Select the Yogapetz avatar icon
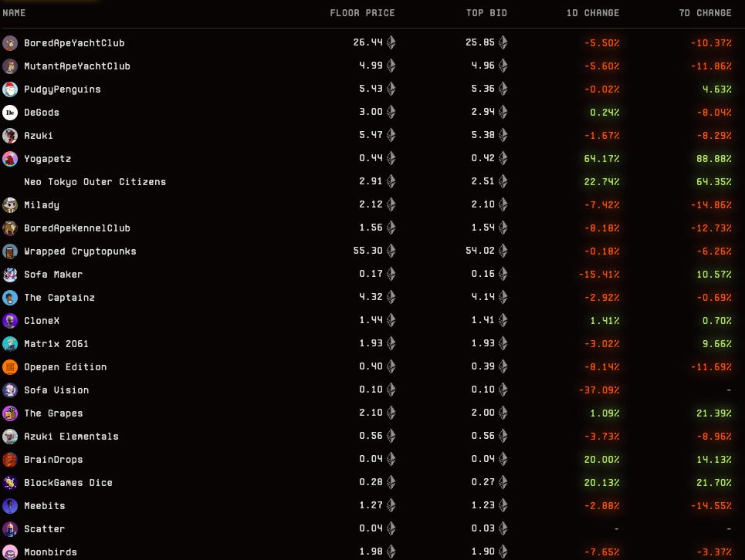This screenshot has width=745, height=560. coord(10,158)
